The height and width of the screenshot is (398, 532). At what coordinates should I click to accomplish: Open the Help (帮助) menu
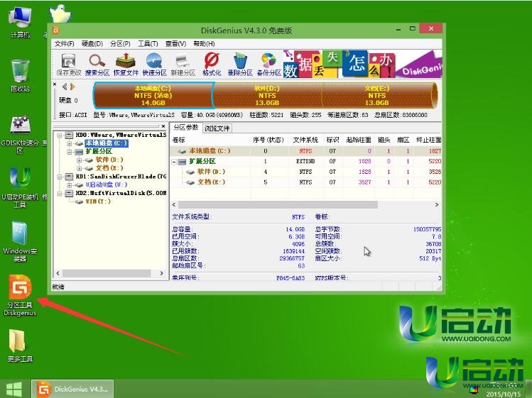point(204,44)
